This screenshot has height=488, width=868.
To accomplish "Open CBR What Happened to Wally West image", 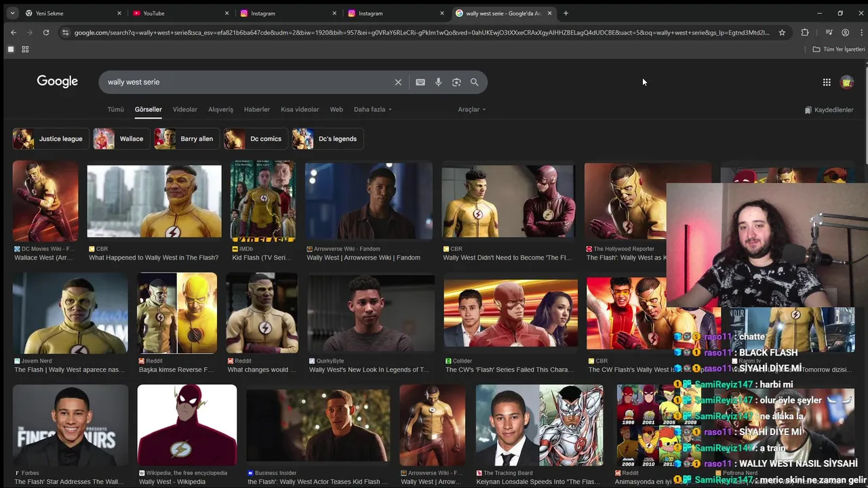I will pos(154,201).
